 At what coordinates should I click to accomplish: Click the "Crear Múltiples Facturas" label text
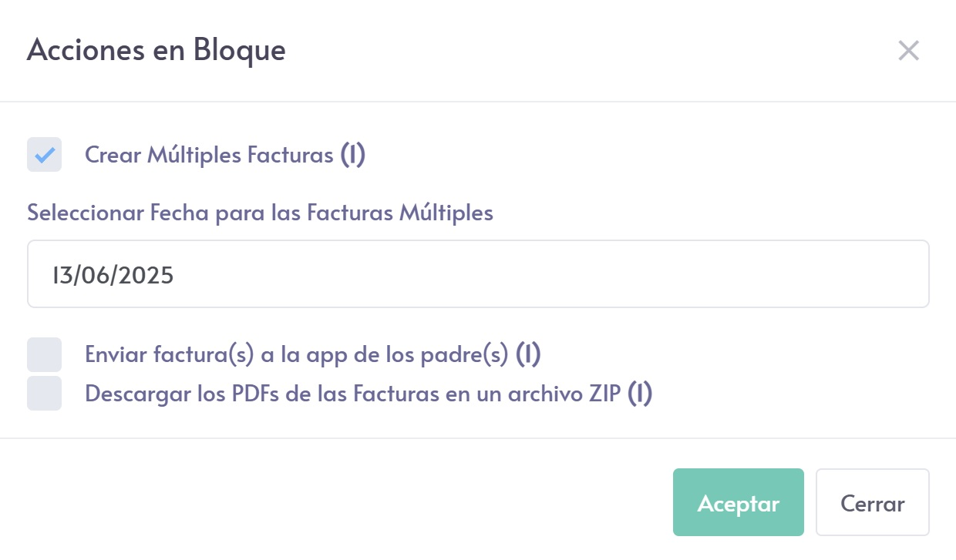point(208,155)
